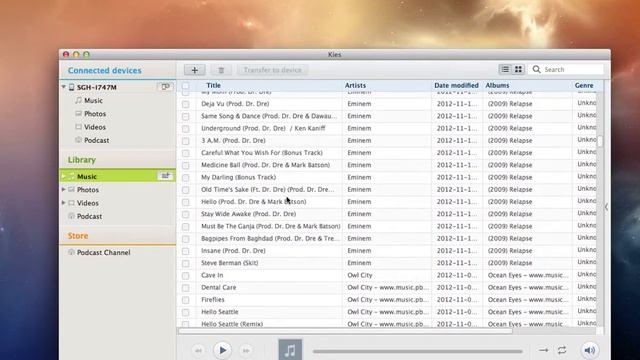Image resolution: width=640 pixels, height=360 pixels.
Task: Select Old Time's Sake track
Action: 267,189
